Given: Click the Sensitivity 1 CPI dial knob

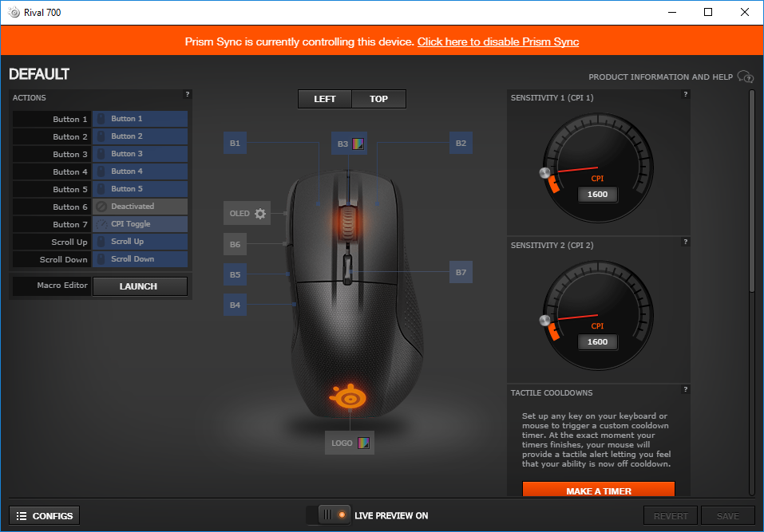Looking at the screenshot, I should pyautogui.click(x=544, y=173).
